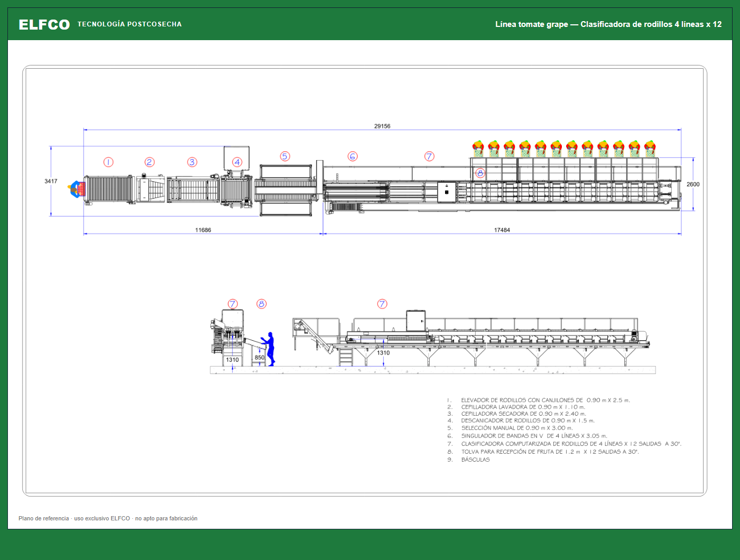Select the dimension value 17484
The image size is (740, 560).
point(502,230)
